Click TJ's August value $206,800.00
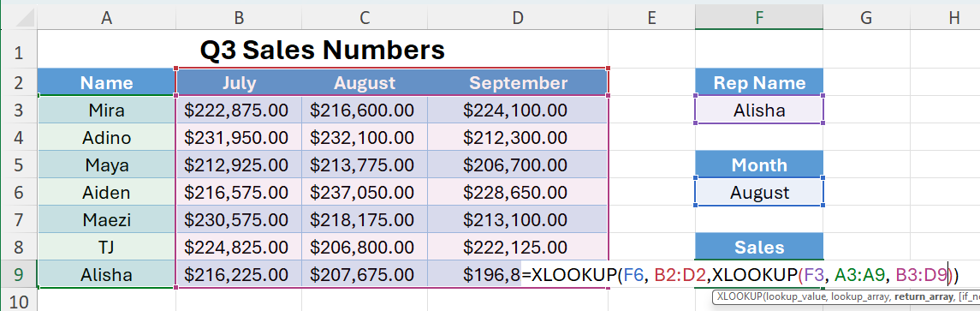Viewport: 980px width, 311px height. pos(365,247)
